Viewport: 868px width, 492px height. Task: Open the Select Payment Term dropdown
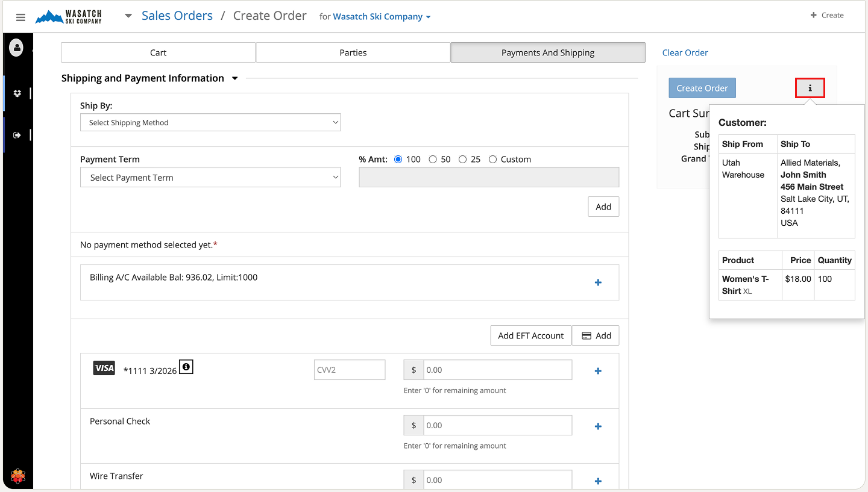pos(210,178)
